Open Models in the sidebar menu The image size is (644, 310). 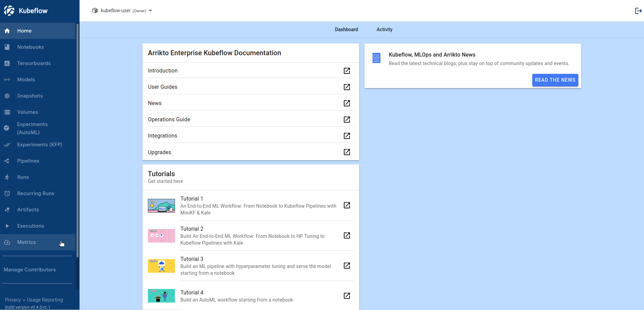point(38,80)
